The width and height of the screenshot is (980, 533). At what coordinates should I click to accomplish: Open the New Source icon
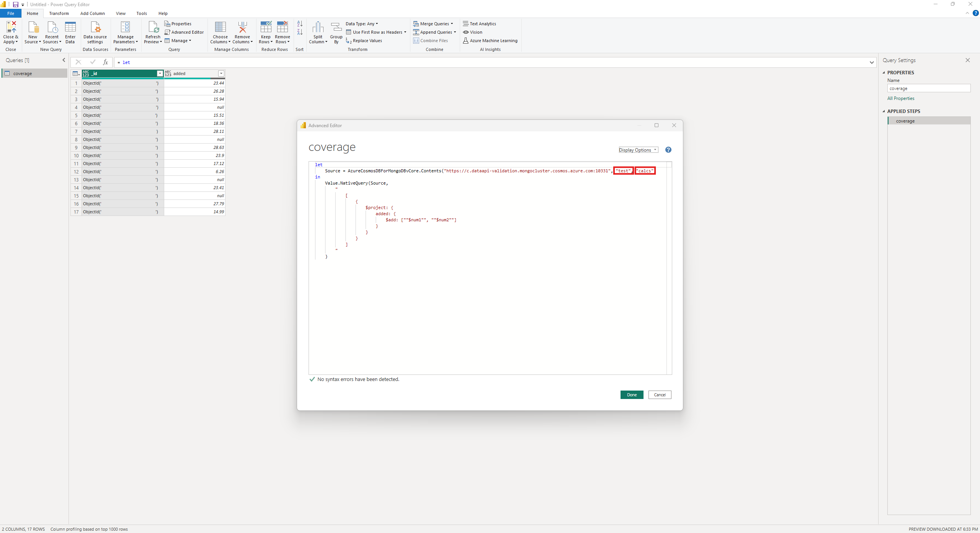[33, 28]
